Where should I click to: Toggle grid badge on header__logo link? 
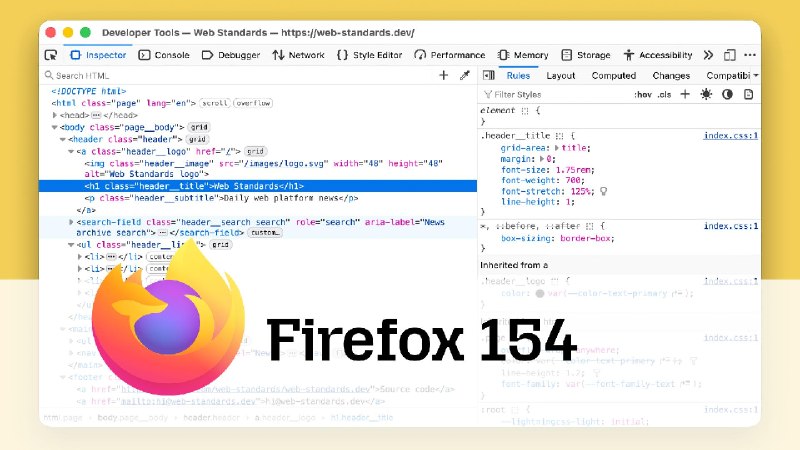255,152
